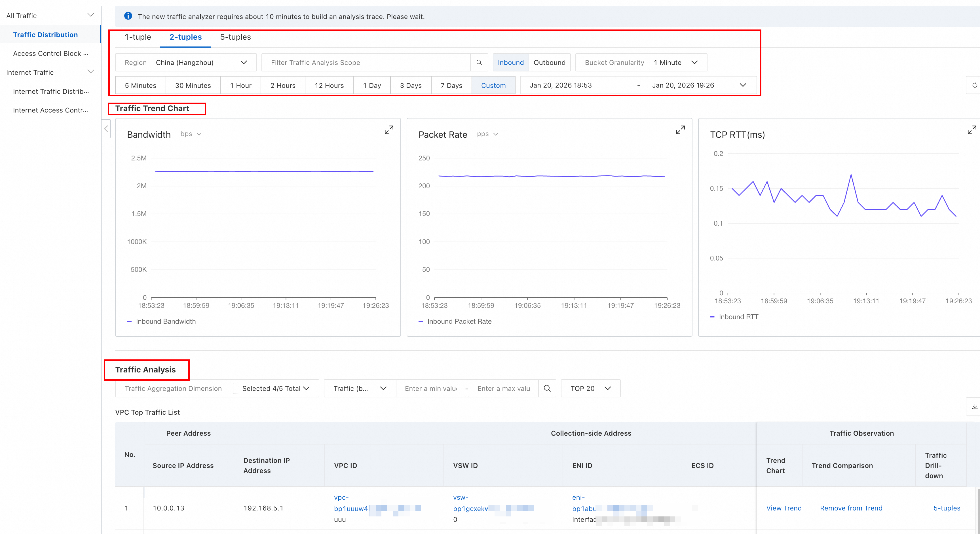The width and height of the screenshot is (980, 534).
Task: Select the Inbound traffic direction
Action: click(x=510, y=62)
